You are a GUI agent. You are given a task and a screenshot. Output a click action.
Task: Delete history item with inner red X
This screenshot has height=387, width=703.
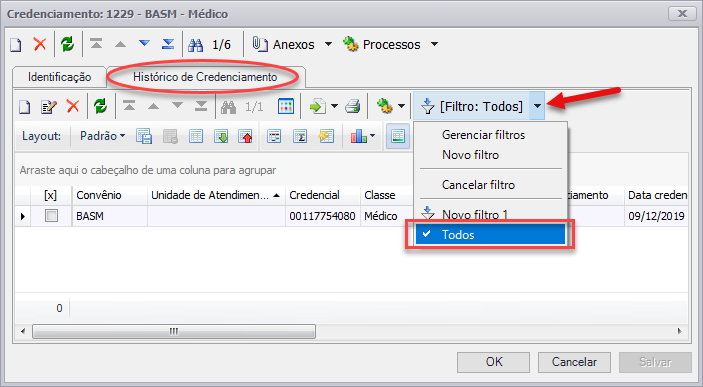[x=73, y=107]
